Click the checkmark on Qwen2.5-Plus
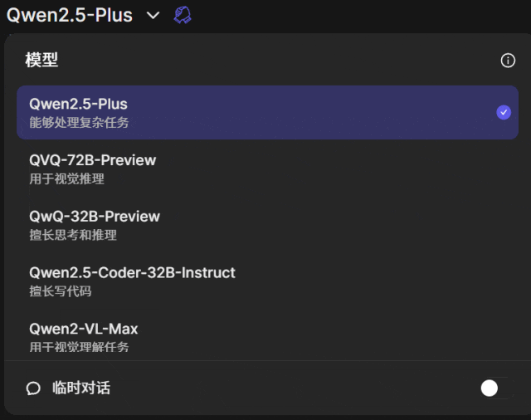 coord(503,112)
